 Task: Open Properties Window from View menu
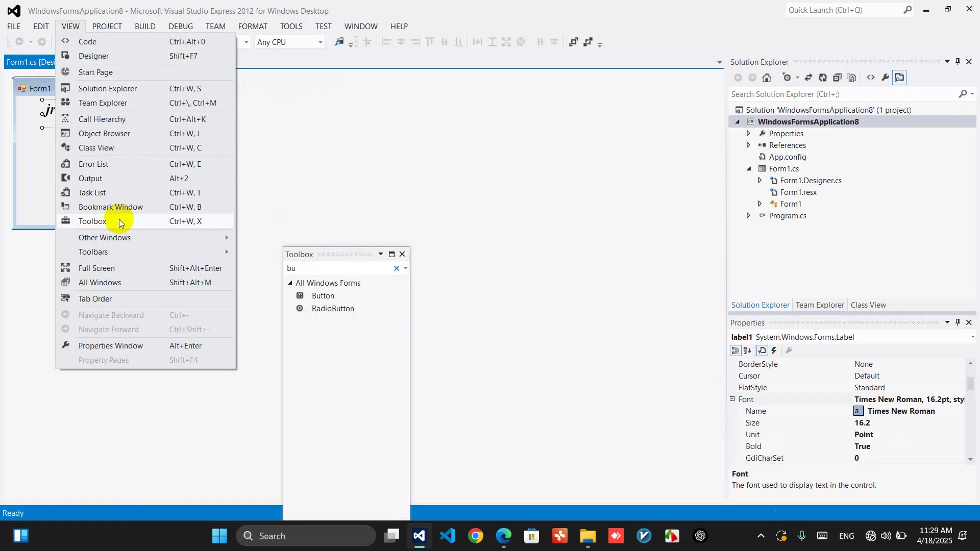(x=110, y=346)
